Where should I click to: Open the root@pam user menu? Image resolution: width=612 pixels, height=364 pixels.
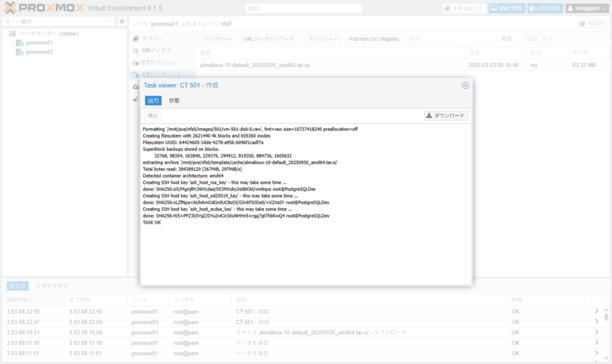coord(586,8)
